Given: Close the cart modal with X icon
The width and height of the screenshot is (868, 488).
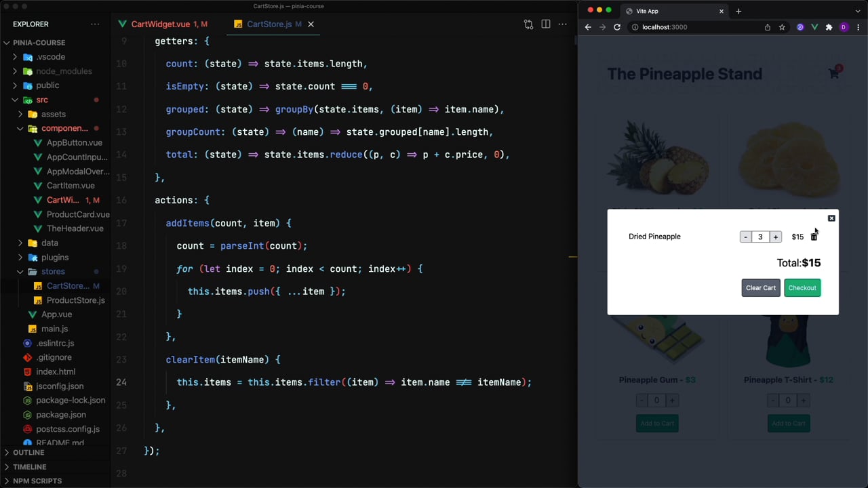Looking at the screenshot, I should [831, 218].
